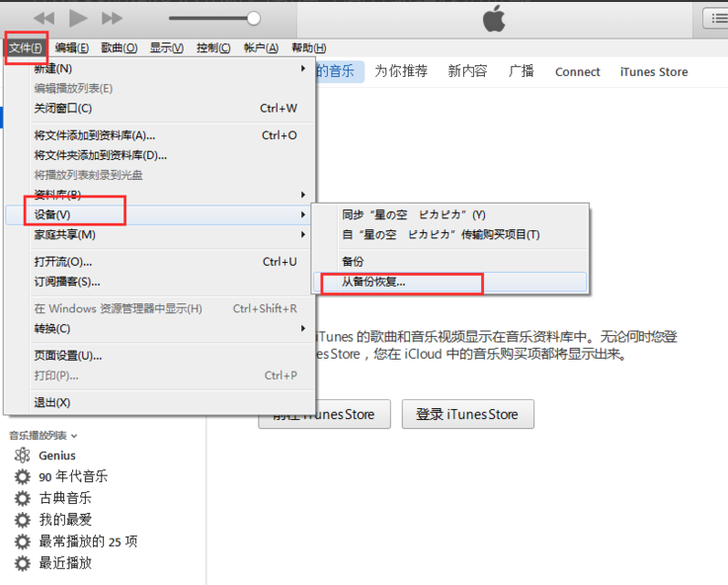Switch to the 为你推荐 tab
The height and width of the screenshot is (585, 728).
click(x=401, y=71)
